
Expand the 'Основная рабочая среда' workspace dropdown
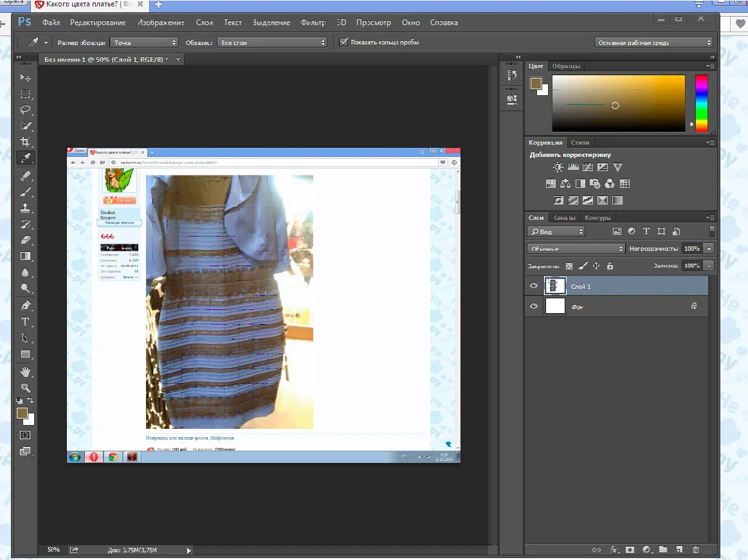pos(654,42)
